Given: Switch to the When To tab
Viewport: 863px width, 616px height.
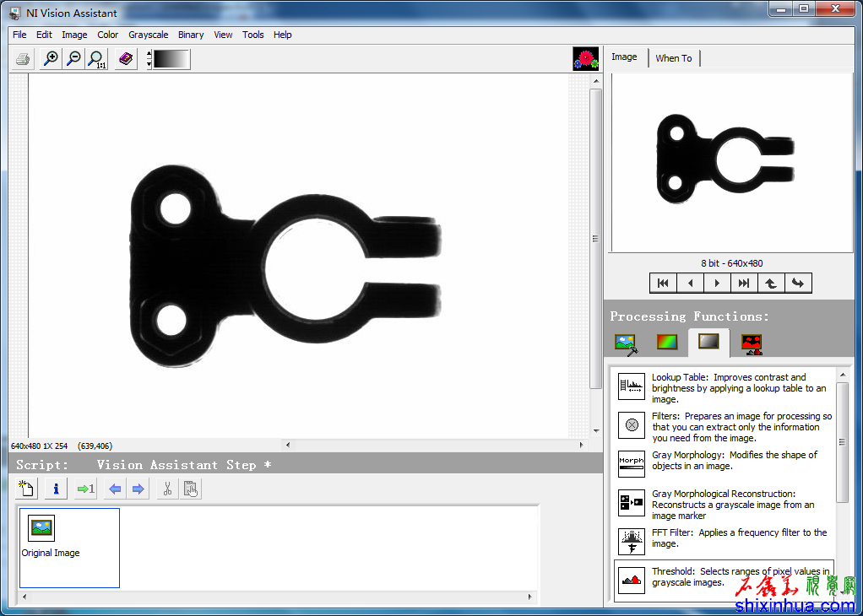Looking at the screenshot, I should (673, 58).
